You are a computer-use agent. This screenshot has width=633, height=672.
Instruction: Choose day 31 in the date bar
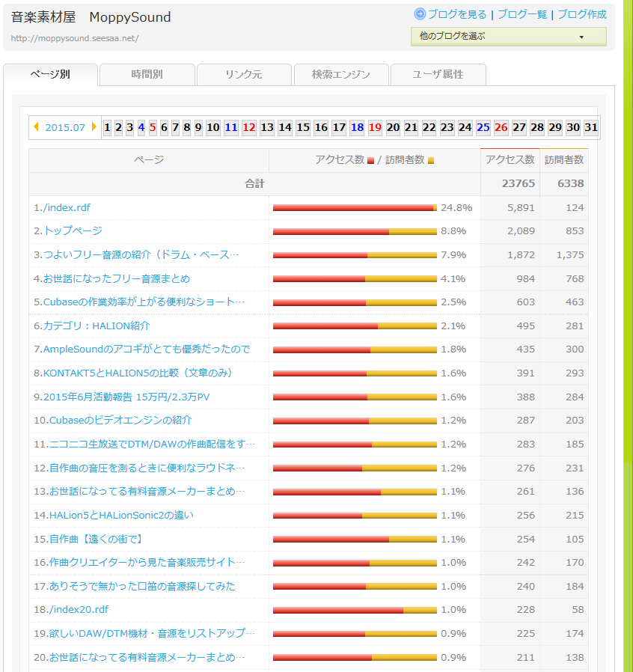[x=591, y=127]
